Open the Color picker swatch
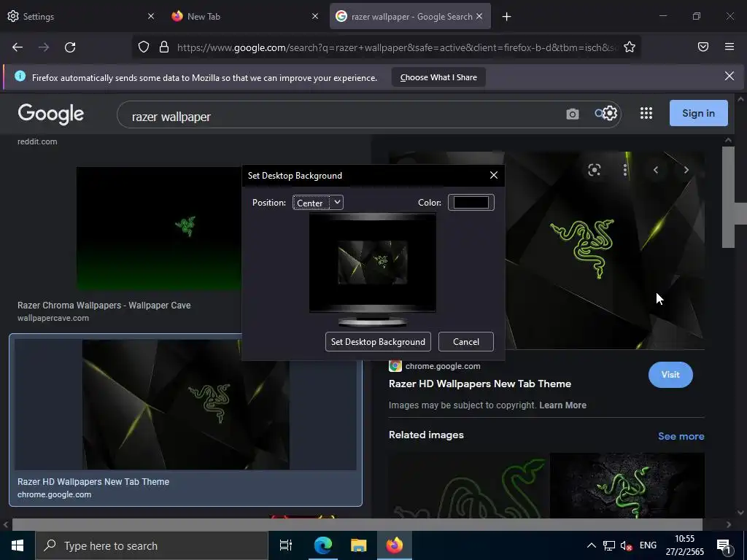This screenshot has width=747, height=560. pyautogui.click(x=471, y=203)
